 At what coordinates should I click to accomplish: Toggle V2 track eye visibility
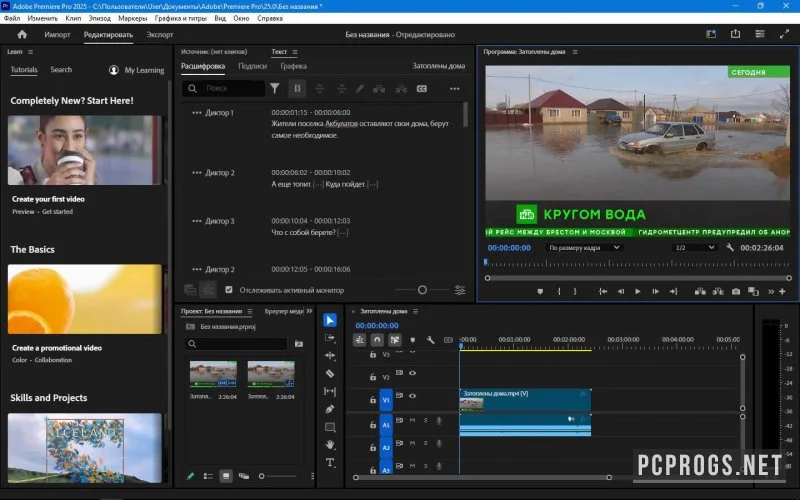412,373
